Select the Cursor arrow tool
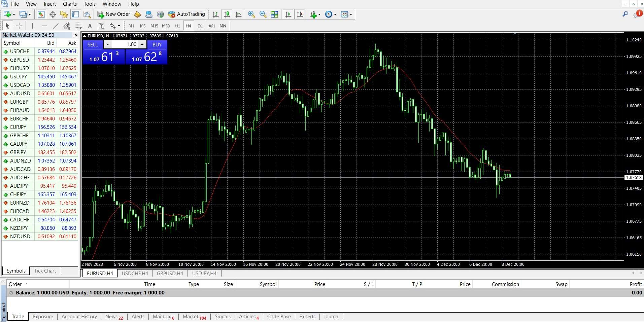Image resolution: width=644 pixels, height=322 pixels. click(x=7, y=26)
